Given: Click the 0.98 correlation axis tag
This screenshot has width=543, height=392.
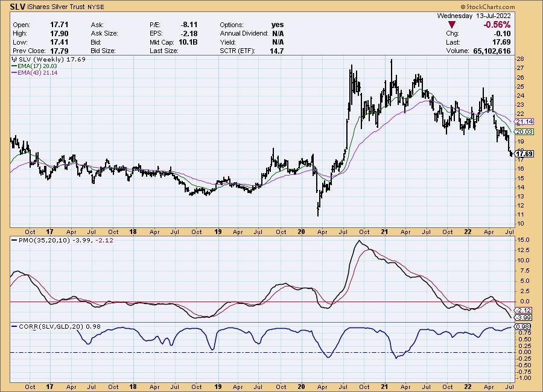Looking at the screenshot, I should coord(522,326).
